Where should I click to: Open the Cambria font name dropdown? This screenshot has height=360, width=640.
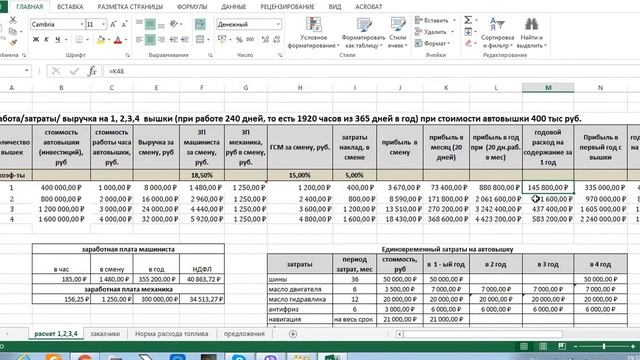[x=82, y=24]
